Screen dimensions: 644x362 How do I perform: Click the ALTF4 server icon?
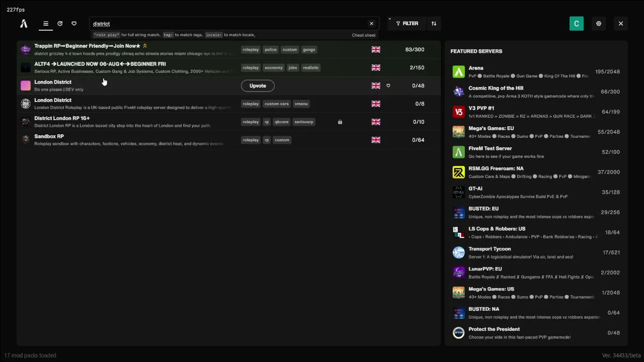[26, 67]
